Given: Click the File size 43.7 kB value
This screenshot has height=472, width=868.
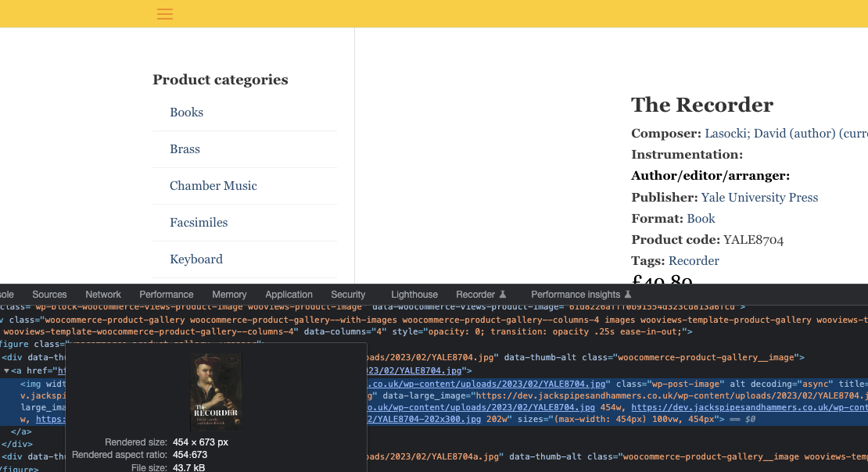Looking at the screenshot, I should (188, 467).
